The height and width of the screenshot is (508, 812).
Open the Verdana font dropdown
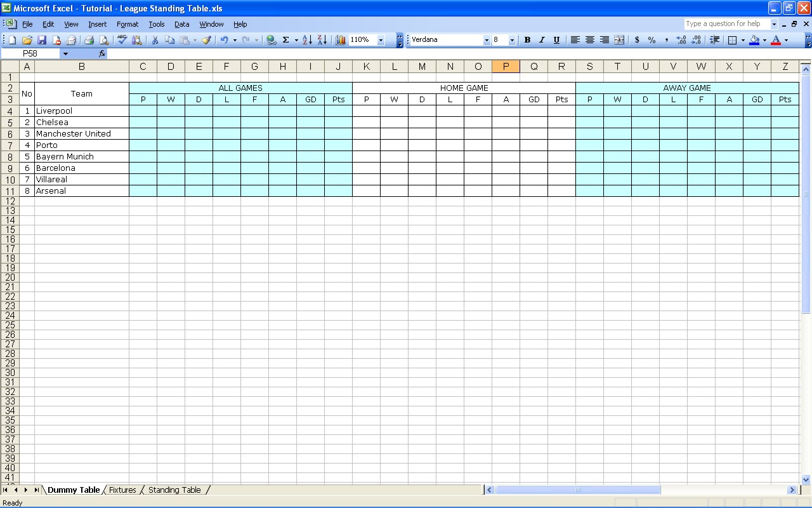[x=487, y=40]
